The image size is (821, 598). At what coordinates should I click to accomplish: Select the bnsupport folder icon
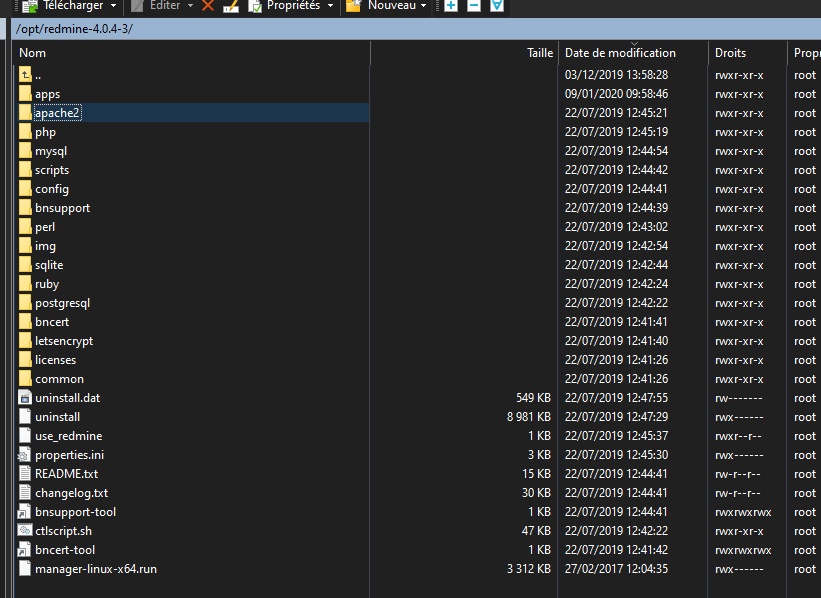pos(25,208)
